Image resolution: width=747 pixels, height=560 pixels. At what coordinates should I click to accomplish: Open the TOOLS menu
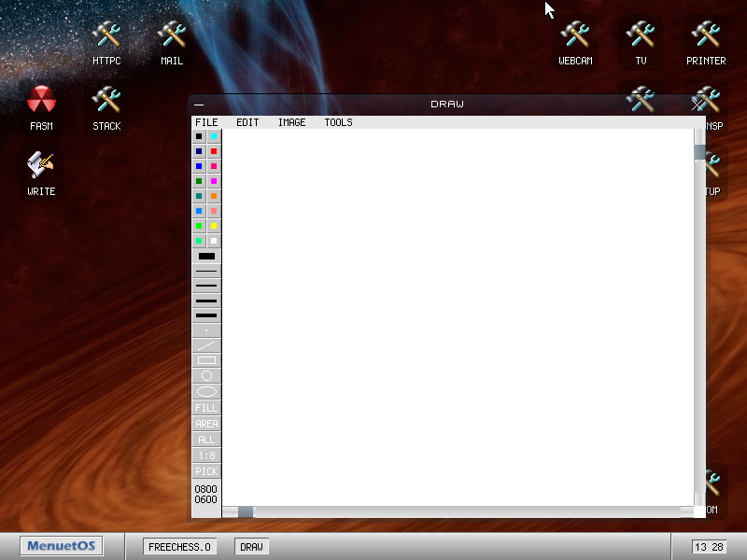pyautogui.click(x=338, y=122)
